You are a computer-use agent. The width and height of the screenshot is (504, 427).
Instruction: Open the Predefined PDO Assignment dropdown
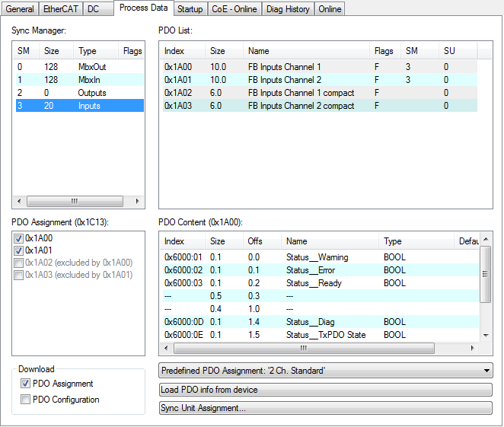[326, 371]
